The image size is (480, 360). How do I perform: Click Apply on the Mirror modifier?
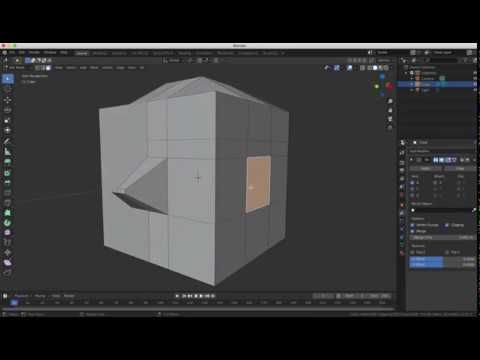[x=425, y=169]
